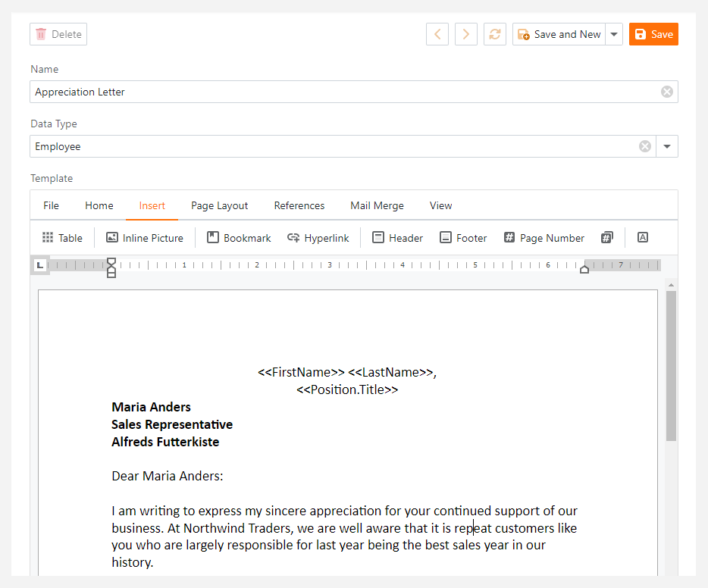Click the Refresh icon in the header

(494, 33)
